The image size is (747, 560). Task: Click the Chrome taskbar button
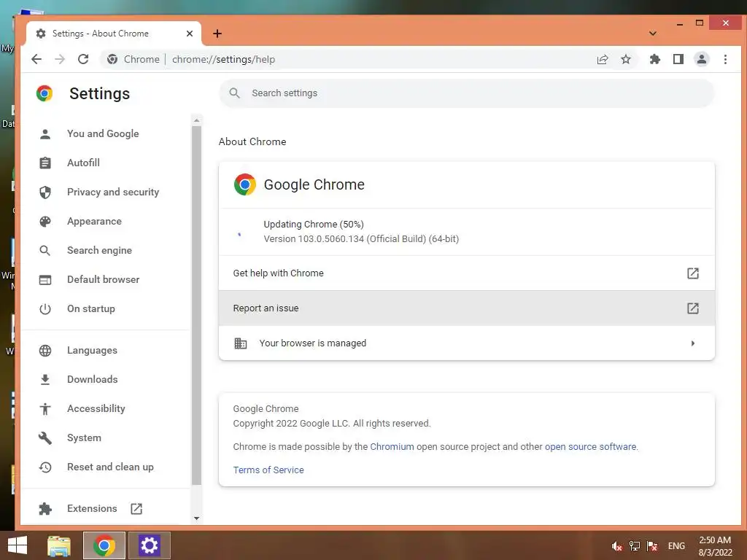click(104, 545)
